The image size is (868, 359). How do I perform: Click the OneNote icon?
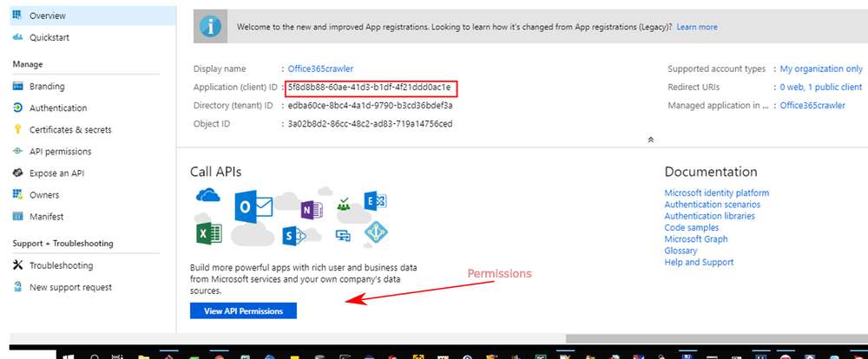(x=312, y=210)
